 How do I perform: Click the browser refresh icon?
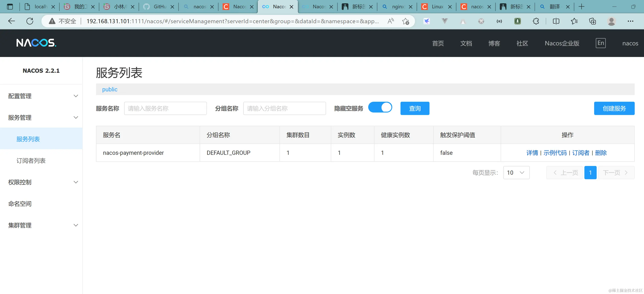tap(30, 21)
